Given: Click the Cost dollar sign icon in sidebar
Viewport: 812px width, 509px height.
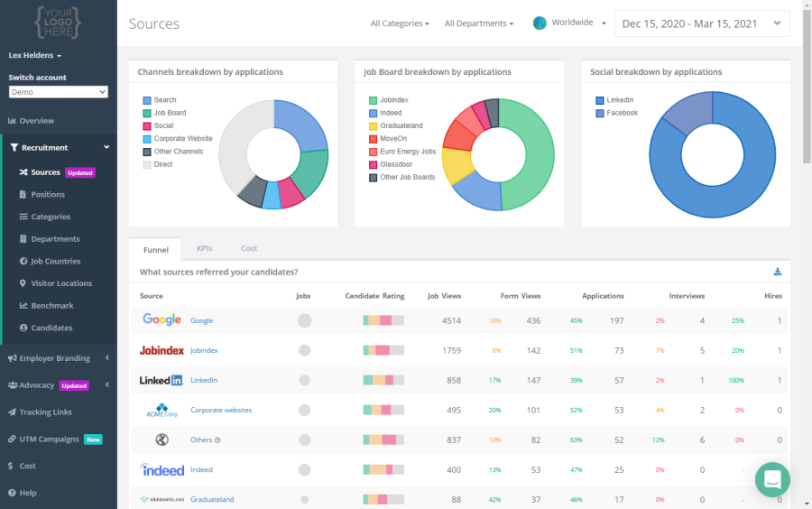Looking at the screenshot, I should (x=10, y=466).
